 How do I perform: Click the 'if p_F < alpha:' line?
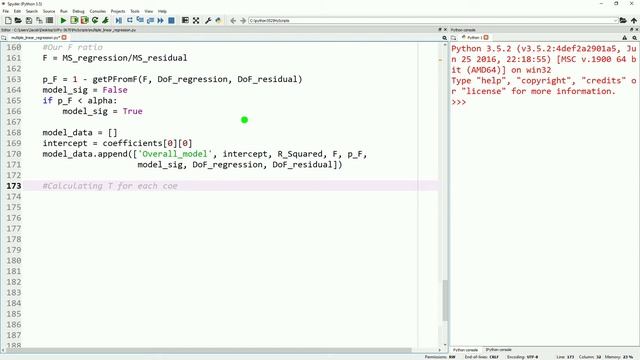(x=80, y=100)
